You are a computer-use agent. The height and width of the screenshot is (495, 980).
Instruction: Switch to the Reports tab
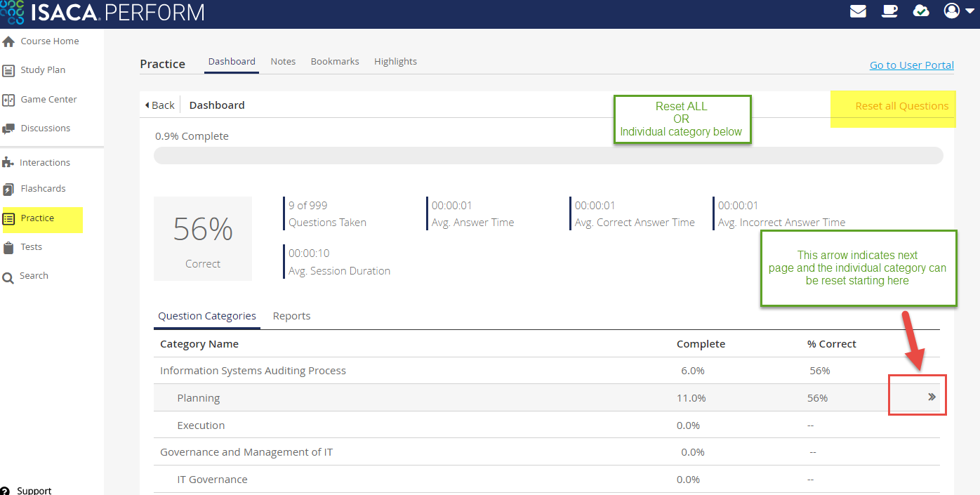click(291, 316)
